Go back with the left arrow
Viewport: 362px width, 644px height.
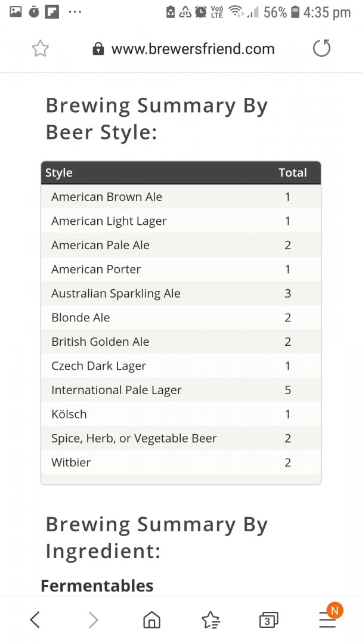35,620
